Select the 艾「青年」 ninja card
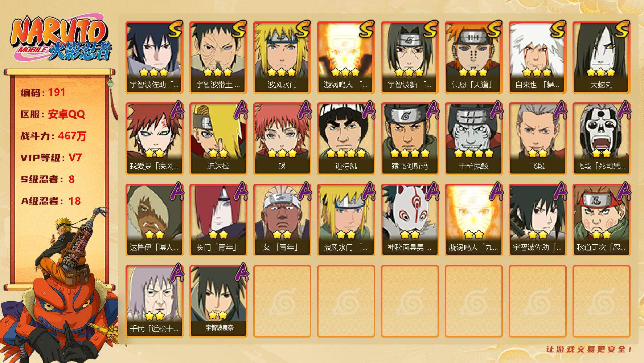The image size is (644, 363). tap(282, 220)
